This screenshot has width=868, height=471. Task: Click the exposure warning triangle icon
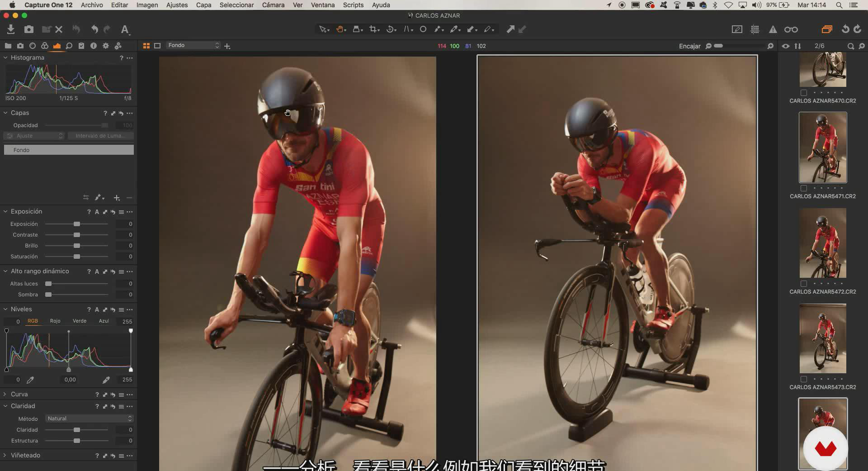click(773, 29)
